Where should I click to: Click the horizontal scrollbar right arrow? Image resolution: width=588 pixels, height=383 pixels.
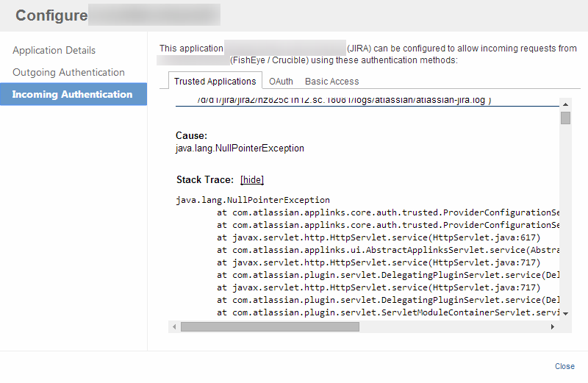coord(553,326)
